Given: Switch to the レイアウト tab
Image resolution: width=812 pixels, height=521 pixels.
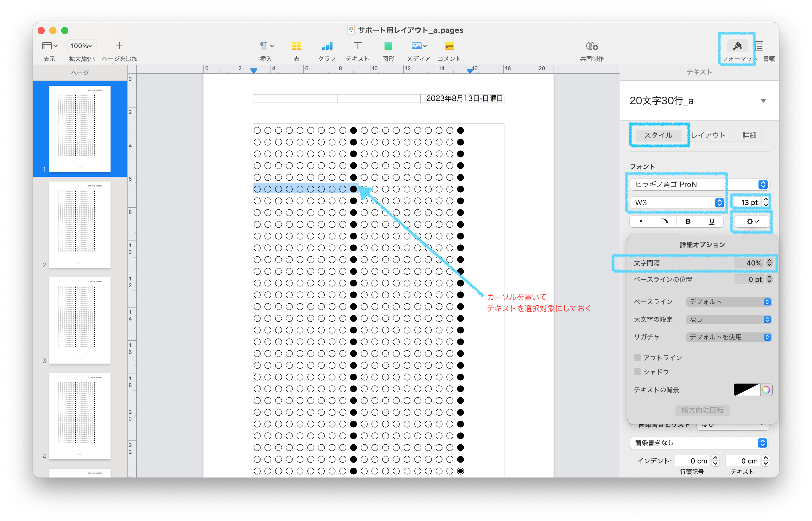Looking at the screenshot, I should click(x=709, y=135).
